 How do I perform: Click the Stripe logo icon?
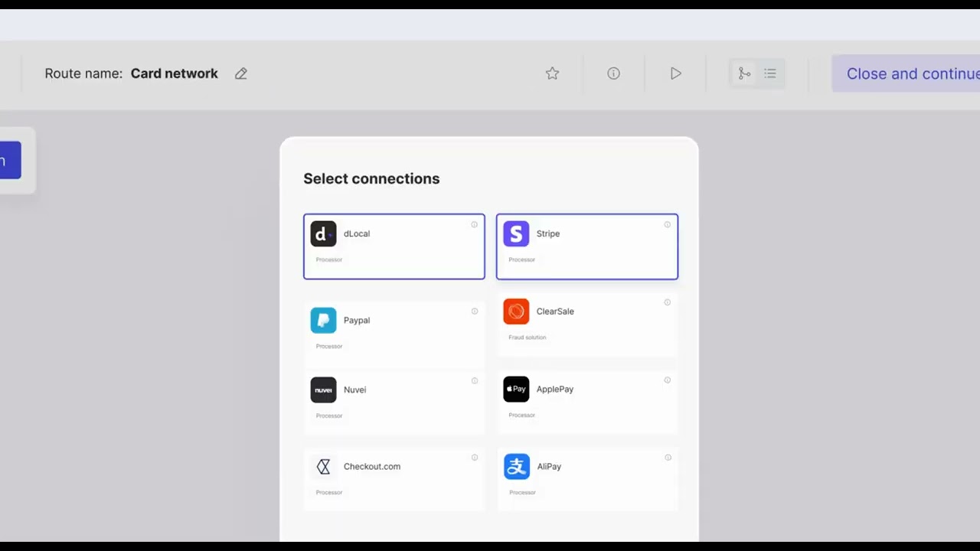(516, 233)
